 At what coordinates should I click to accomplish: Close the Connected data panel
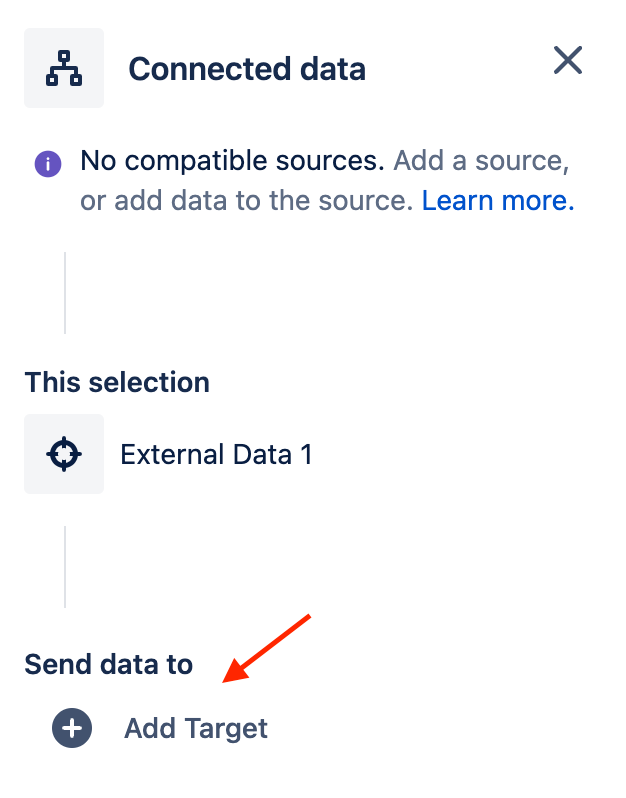coord(568,61)
